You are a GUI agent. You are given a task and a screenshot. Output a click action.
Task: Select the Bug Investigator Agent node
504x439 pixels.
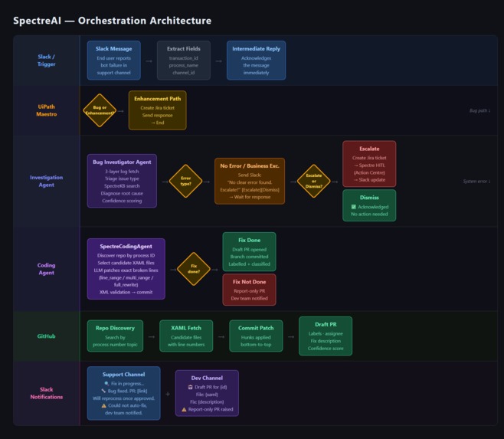tap(122, 181)
